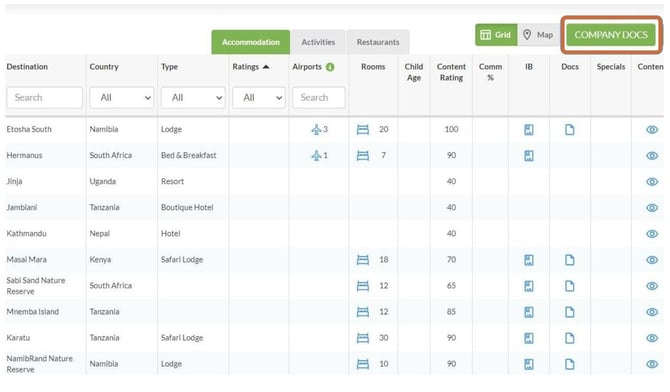Toggle the content eye icon for Mnemba Island
Screen dimensions: 670x392
point(652,312)
